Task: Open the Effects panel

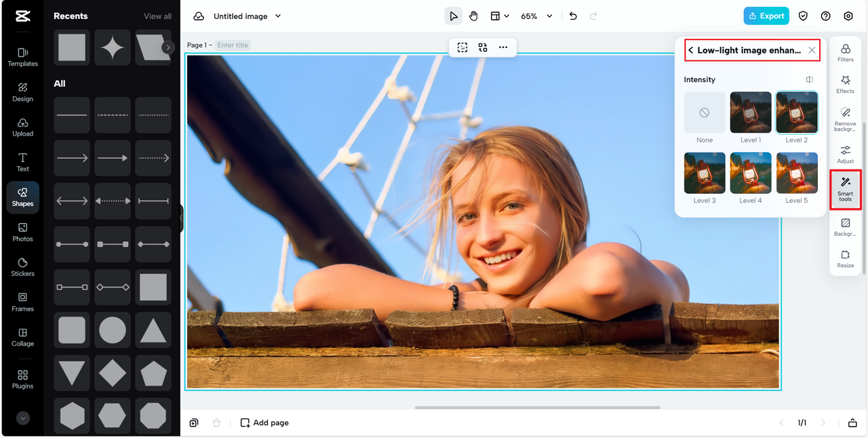Action: [x=845, y=84]
